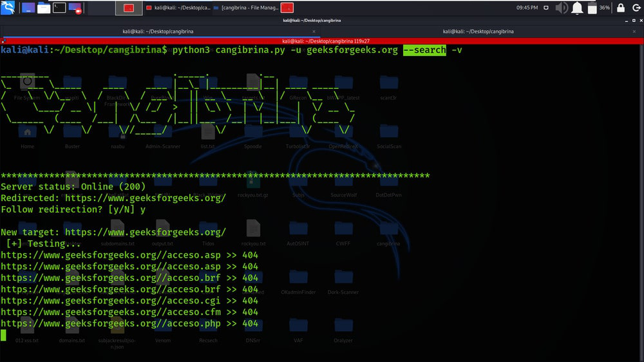Click the show desktop panel icon
Image resolution: width=644 pixels, height=362 pixels.
(x=28, y=8)
